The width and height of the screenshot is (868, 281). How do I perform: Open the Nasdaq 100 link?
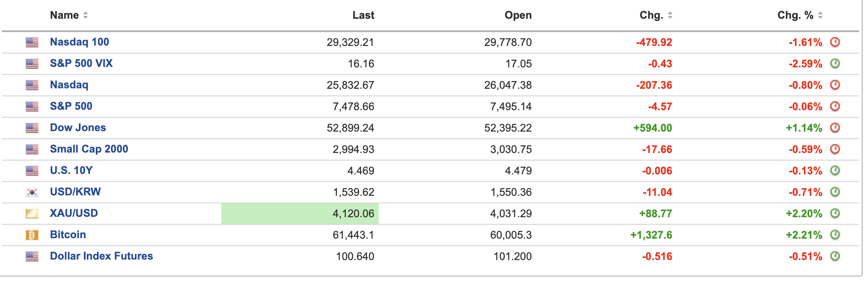[x=79, y=42]
